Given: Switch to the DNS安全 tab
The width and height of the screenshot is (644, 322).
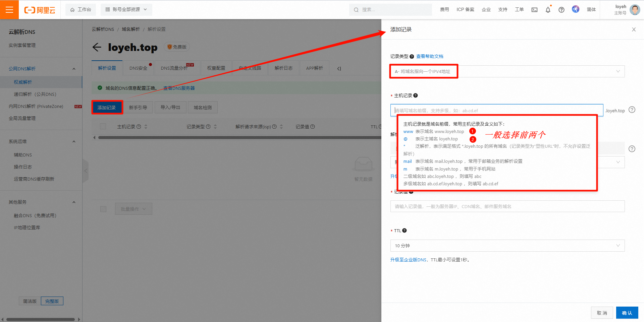Looking at the screenshot, I should [139, 68].
